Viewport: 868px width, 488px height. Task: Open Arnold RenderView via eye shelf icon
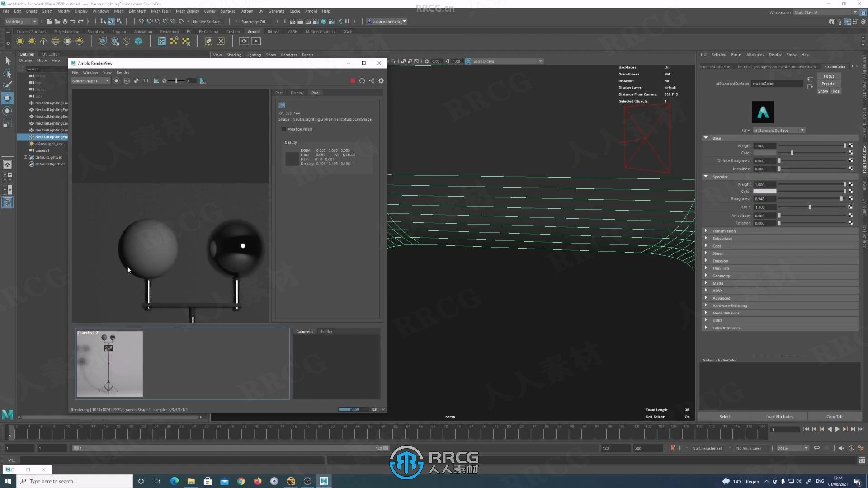click(244, 41)
